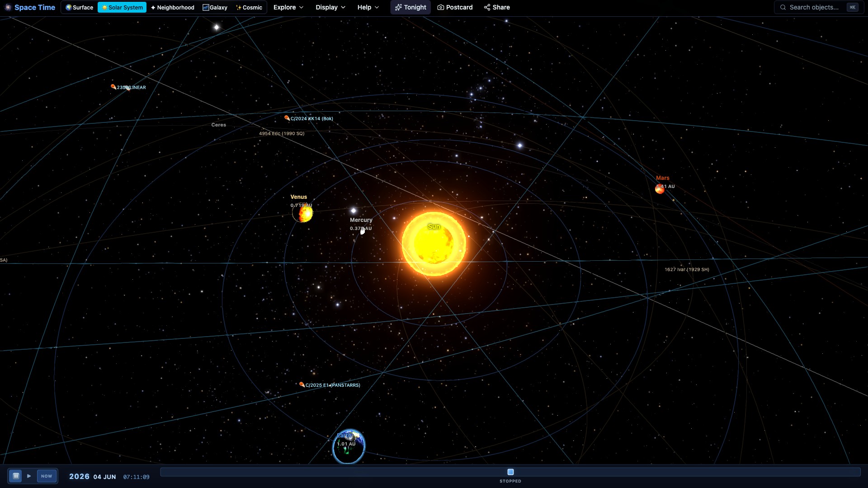
Task: Focus the Search objects field
Action: point(818,7)
